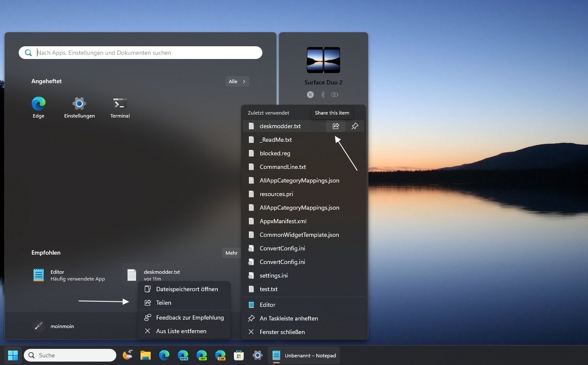Click the Bluetooth icon under Surface Duo 2
The width and height of the screenshot is (588, 365).
click(x=323, y=95)
